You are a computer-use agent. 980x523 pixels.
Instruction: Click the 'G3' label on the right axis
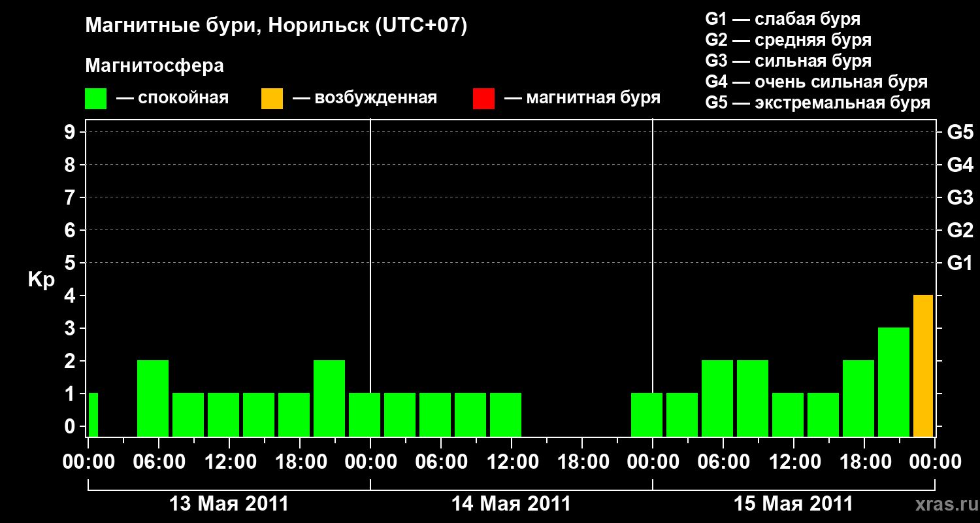pos(960,197)
